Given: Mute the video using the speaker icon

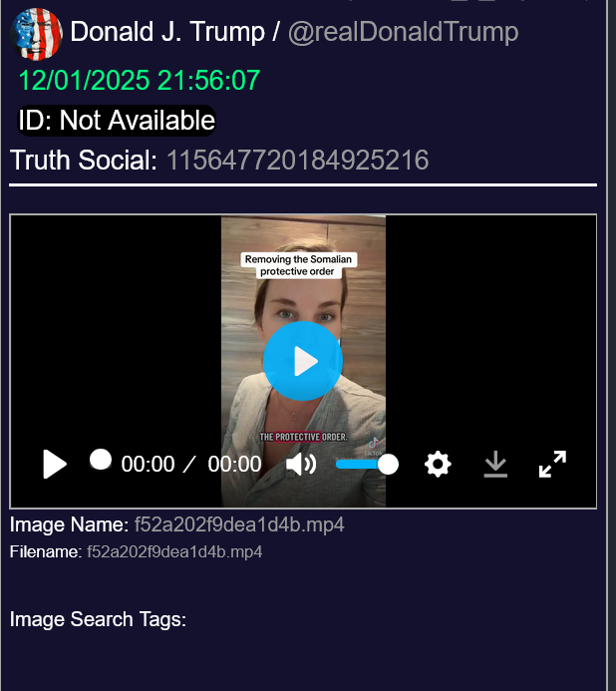Looking at the screenshot, I should [x=300, y=465].
